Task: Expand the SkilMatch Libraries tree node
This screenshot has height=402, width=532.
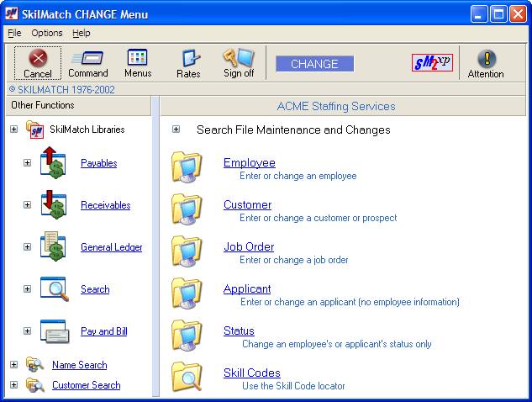Action: (14, 129)
